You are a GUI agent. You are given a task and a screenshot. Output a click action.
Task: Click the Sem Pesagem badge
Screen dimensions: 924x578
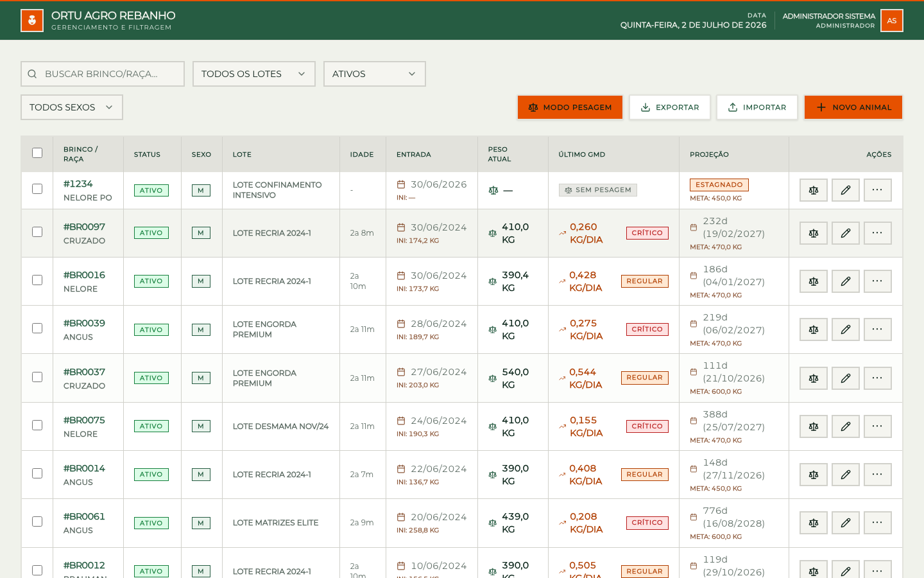point(598,190)
